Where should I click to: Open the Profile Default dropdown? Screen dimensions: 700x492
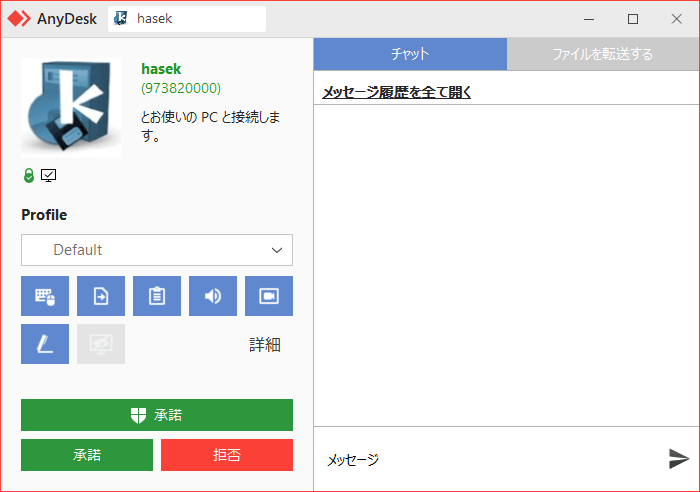157,250
